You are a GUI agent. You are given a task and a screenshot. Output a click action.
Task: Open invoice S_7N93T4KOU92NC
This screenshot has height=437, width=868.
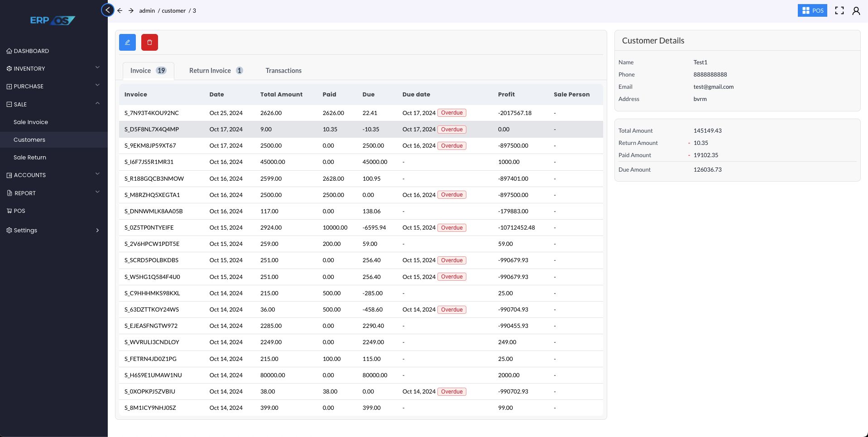[x=152, y=113]
